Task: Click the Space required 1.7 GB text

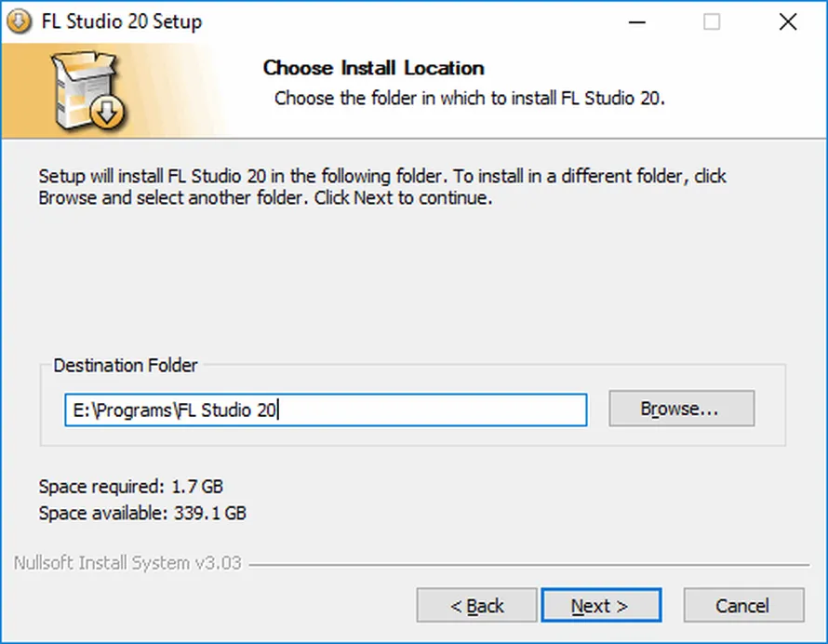Action: 131,486
